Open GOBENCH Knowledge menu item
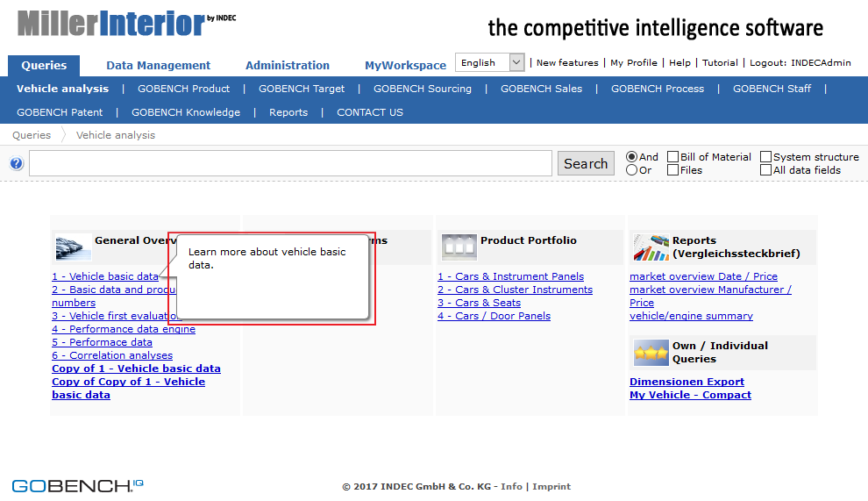Image resolution: width=868 pixels, height=501 pixels. pos(186,112)
